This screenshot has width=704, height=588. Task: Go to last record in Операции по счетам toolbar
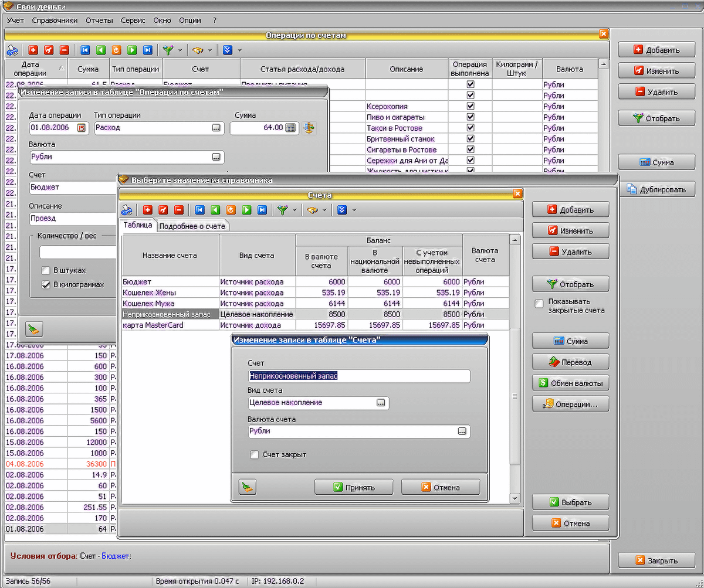pyautogui.click(x=148, y=50)
